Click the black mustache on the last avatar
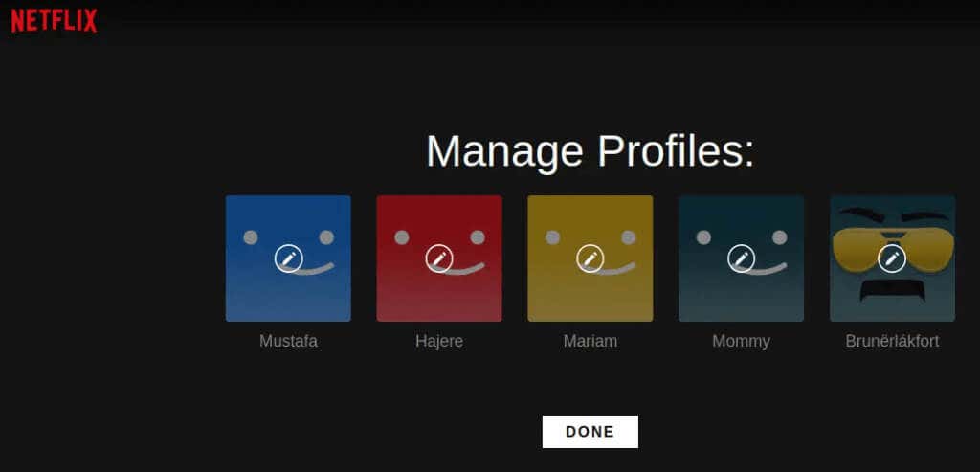The image size is (980, 472). click(892, 289)
